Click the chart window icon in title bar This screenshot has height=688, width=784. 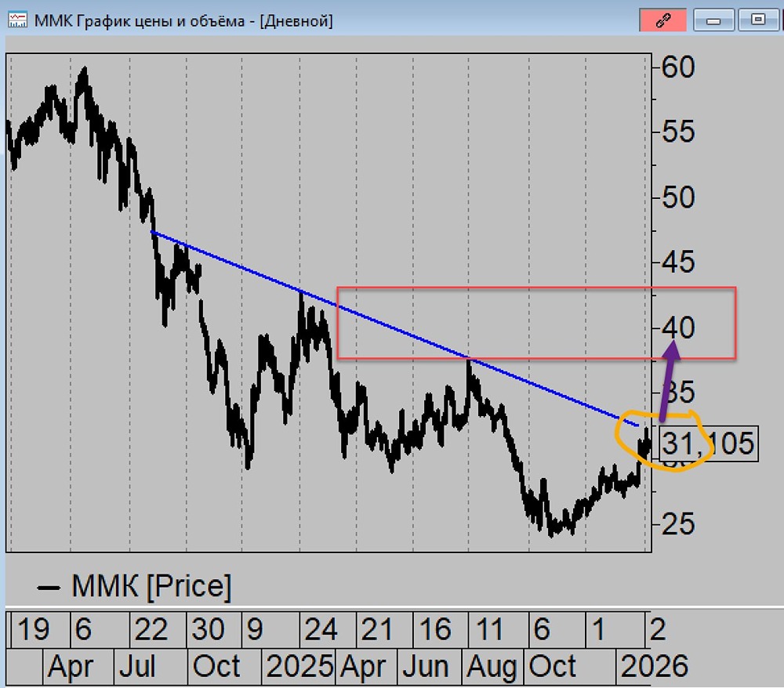pos(17,20)
